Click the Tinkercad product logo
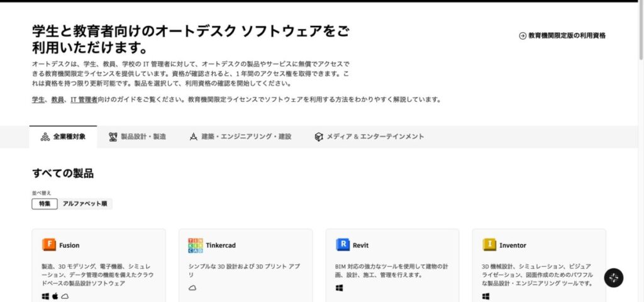This screenshot has width=644, height=302. tap(196, 245)
